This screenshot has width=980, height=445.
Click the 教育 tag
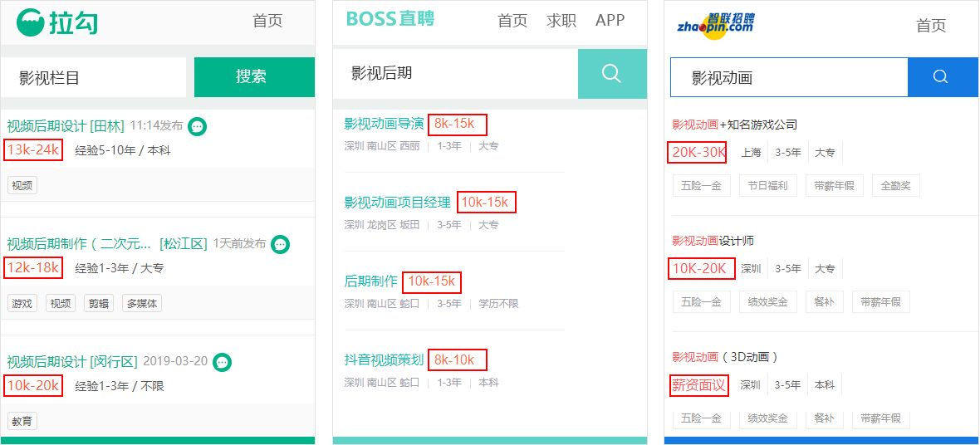(x=22, y=421)
